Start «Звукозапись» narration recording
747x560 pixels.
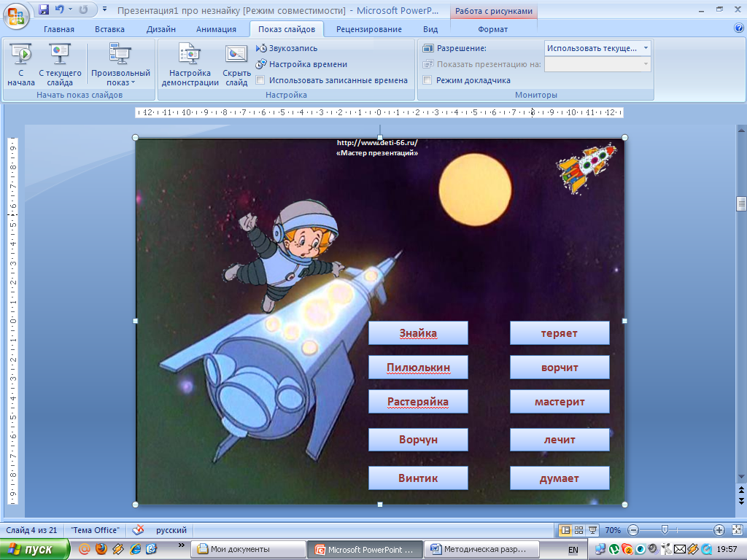[287, 48]
